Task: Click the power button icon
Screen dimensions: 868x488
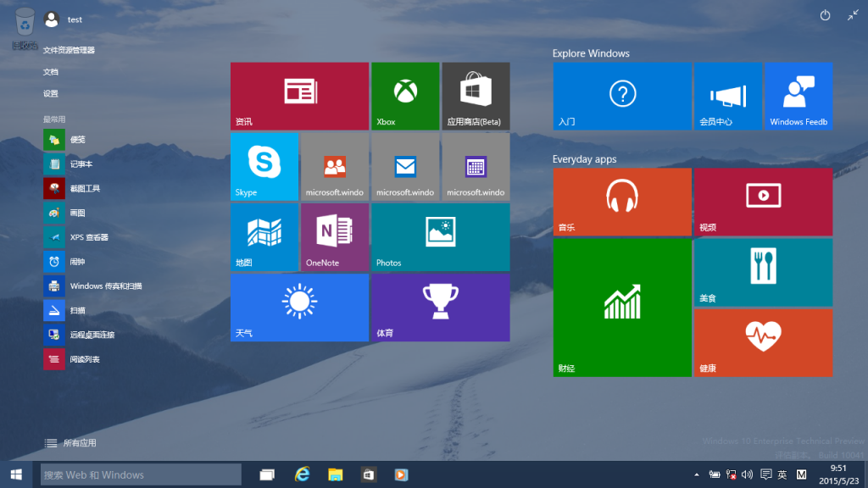Action: pyautogui.click(x=826, y=16)
